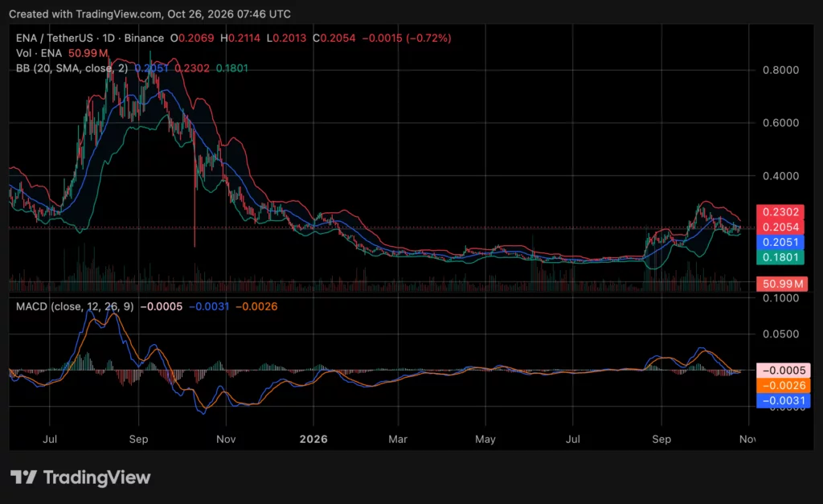Click the second Sep label, right of 2026

(x=661, y=439)
